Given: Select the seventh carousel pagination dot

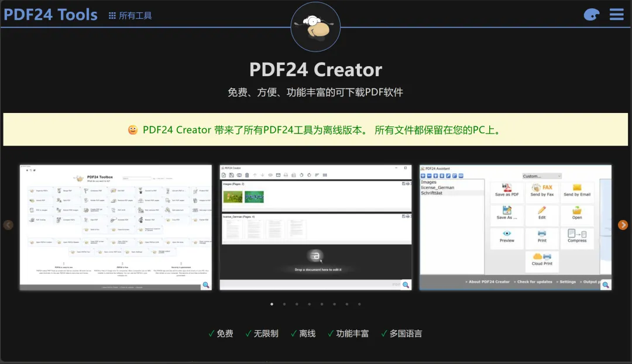Looking at the screenshot, I should pyautogui.click(x=346, y=304).
